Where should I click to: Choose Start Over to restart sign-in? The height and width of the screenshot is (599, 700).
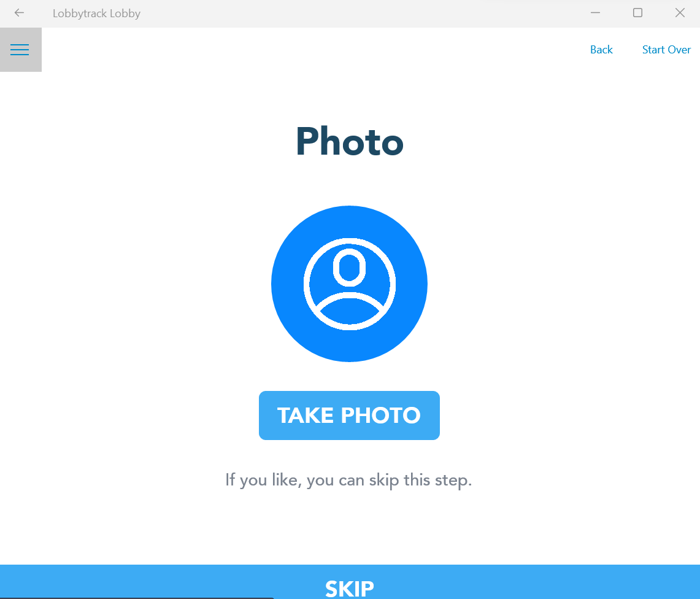(666, 50)
